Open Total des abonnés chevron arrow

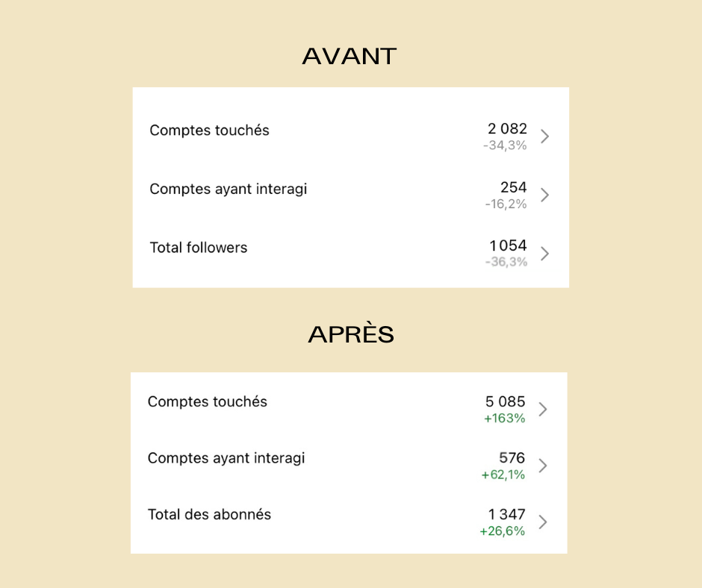(x=543, y=522)
